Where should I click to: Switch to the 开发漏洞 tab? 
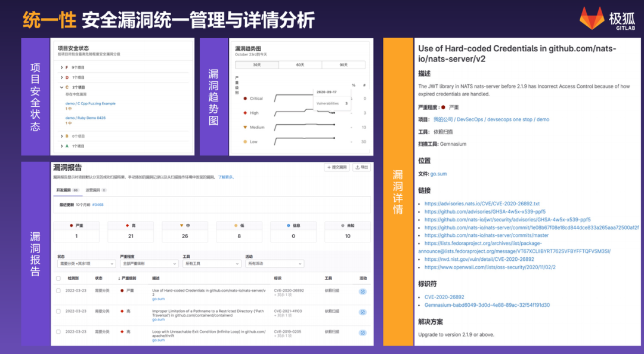(x=67, y=190)
